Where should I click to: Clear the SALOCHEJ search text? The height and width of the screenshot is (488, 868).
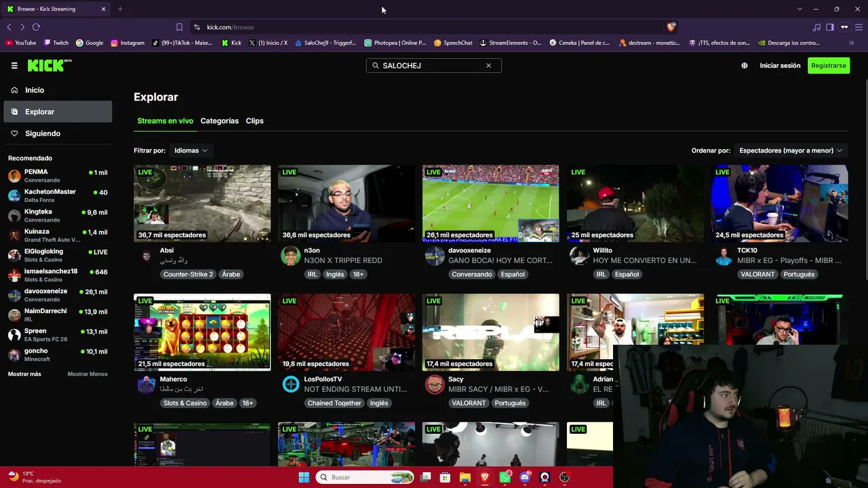pyautogui.click(x=488, y=66)
